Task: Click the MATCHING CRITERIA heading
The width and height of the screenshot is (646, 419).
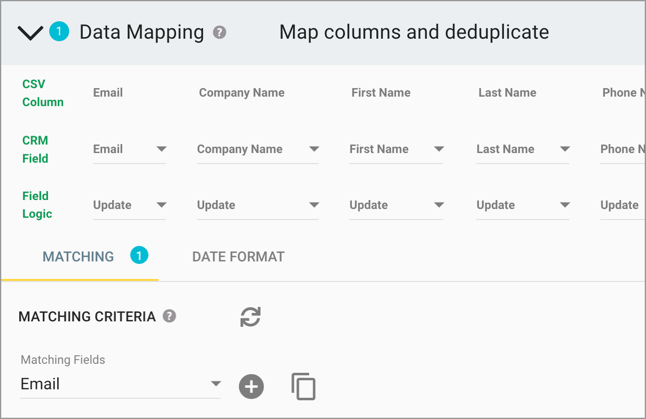Action: 87,316
